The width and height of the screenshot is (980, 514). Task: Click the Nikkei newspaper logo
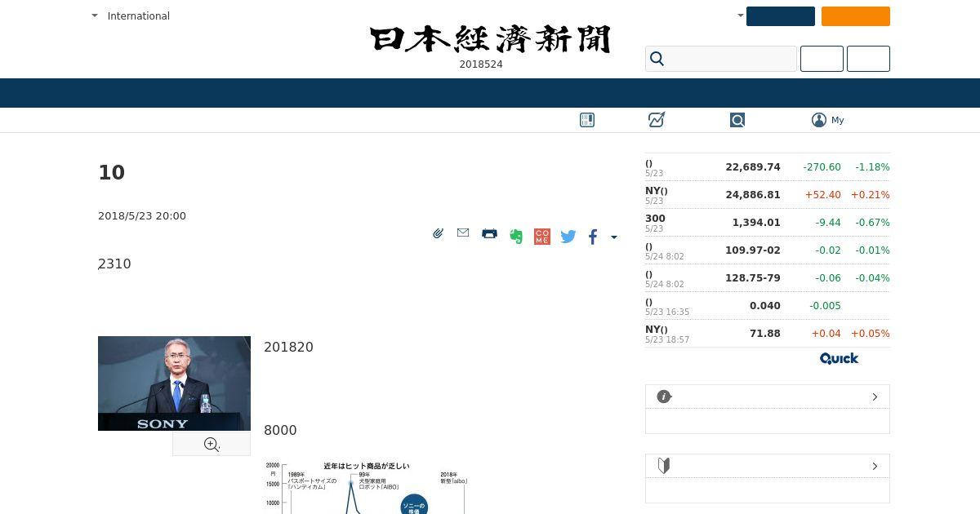click(x=490, y=39)
